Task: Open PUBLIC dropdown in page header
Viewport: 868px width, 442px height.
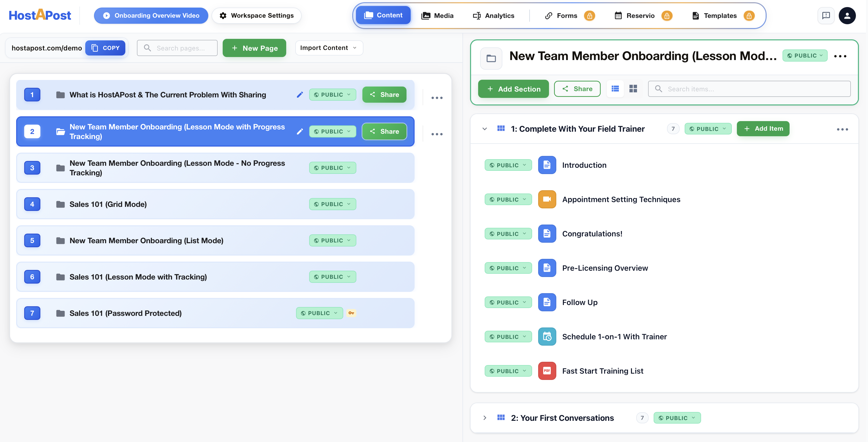Action: [x=805, y=56]
